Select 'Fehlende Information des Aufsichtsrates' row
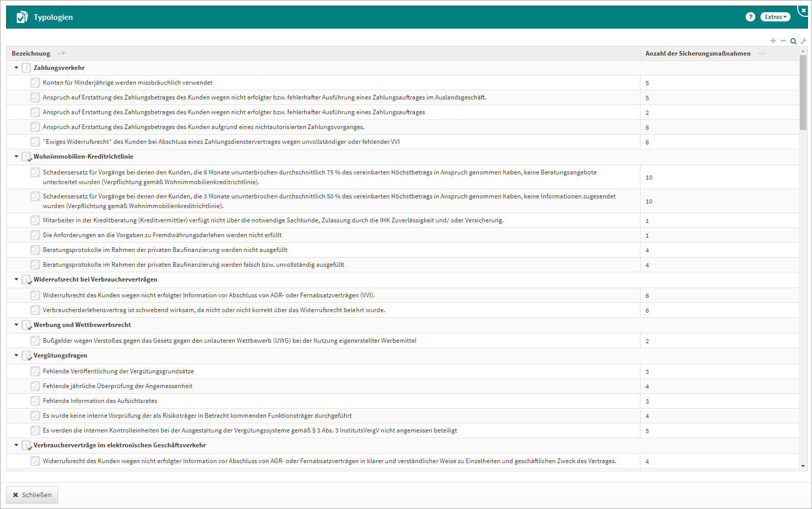This screenshot has width=812, height=509. click(x=100, y=401)
